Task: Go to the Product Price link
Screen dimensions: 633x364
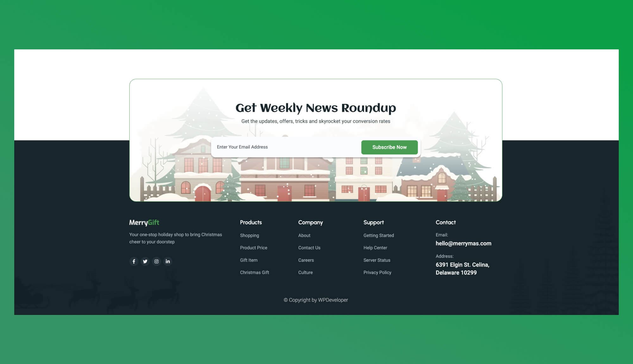Action: click(254, 248)
